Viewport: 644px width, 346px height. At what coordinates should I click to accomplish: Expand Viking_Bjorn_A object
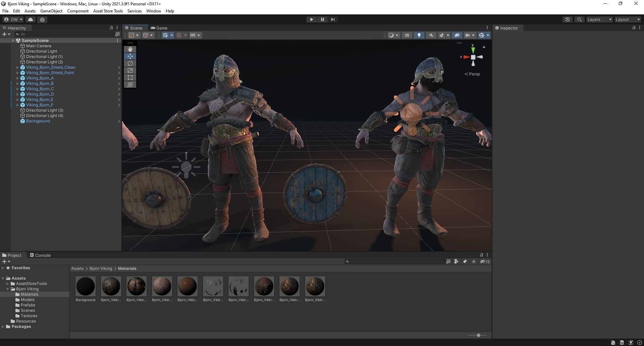click(x=18, y=78)
